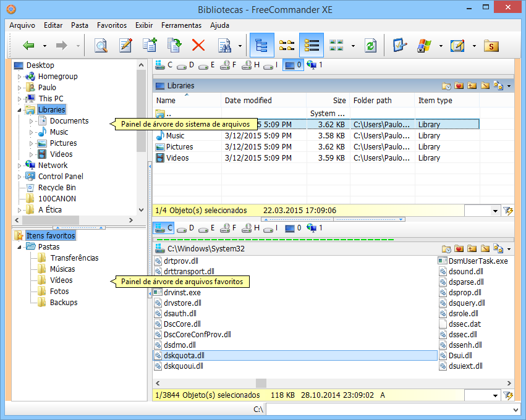Screen dimensions: 526x420
Task: Select network icon 1 in the bottom panel
Action: click(315, 228)
